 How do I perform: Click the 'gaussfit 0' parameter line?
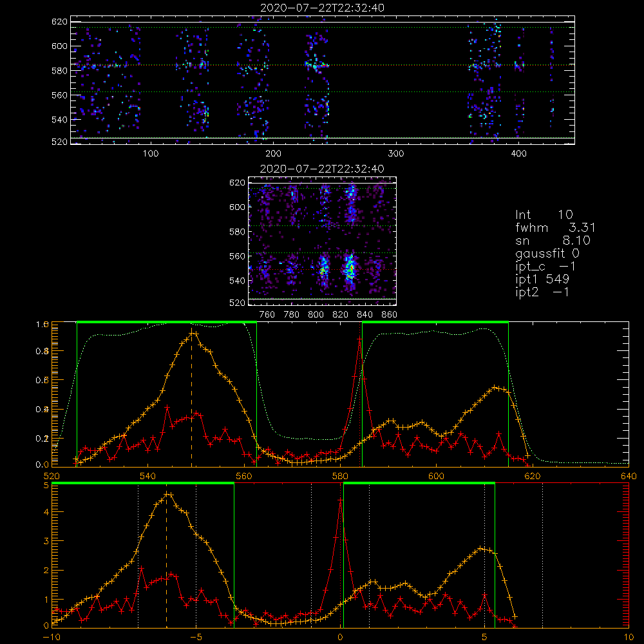point(547,253)
